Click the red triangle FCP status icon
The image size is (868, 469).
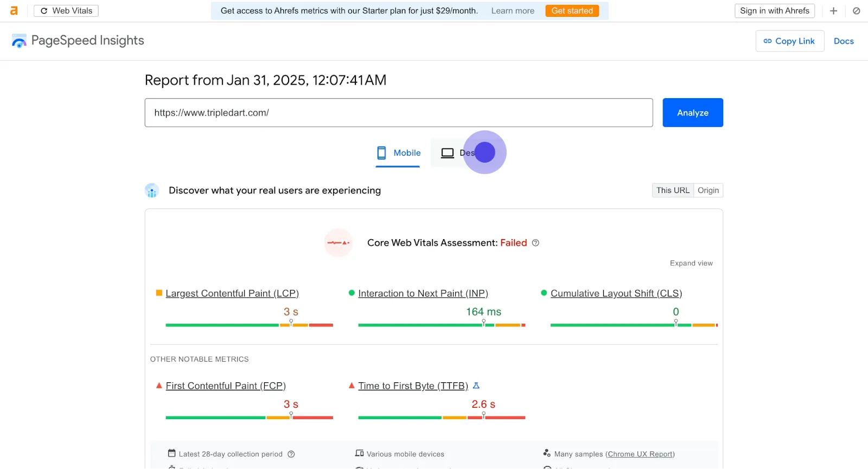click(159, 386)
